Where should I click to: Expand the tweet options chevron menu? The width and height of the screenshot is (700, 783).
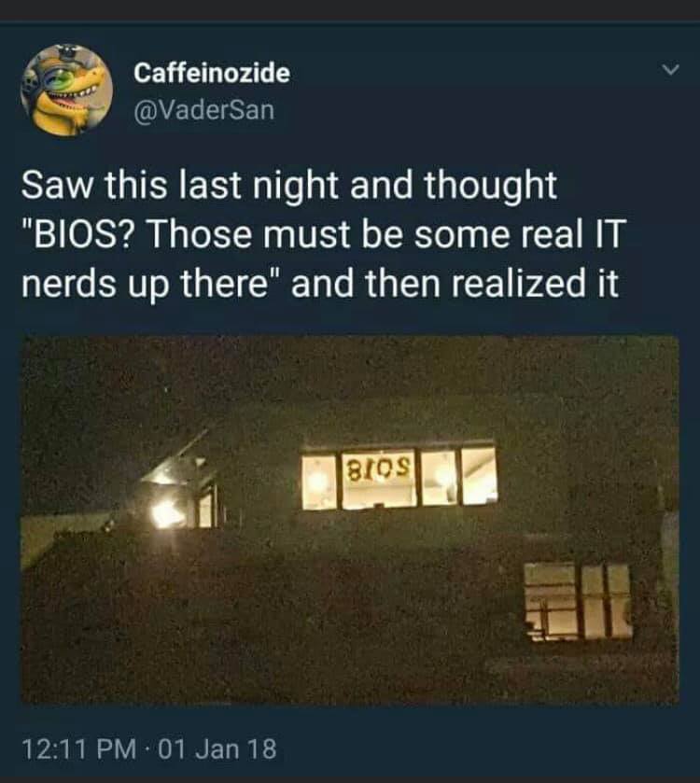click(x=670, y=69)
